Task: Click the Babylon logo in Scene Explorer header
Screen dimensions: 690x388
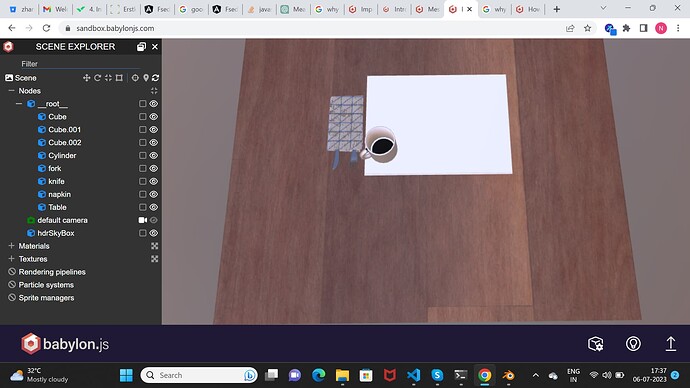Action: click(8, 47)
